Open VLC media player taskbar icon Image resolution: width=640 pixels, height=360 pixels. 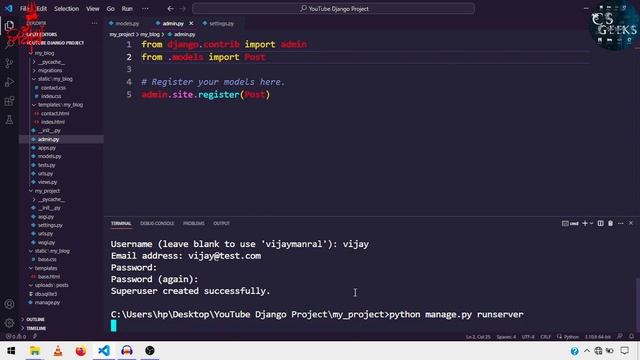click(58, 351)
